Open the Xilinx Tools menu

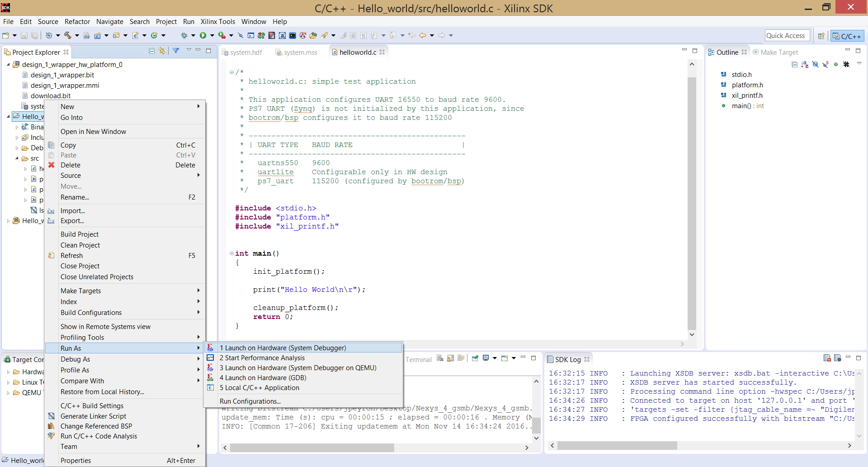point(218,22)
